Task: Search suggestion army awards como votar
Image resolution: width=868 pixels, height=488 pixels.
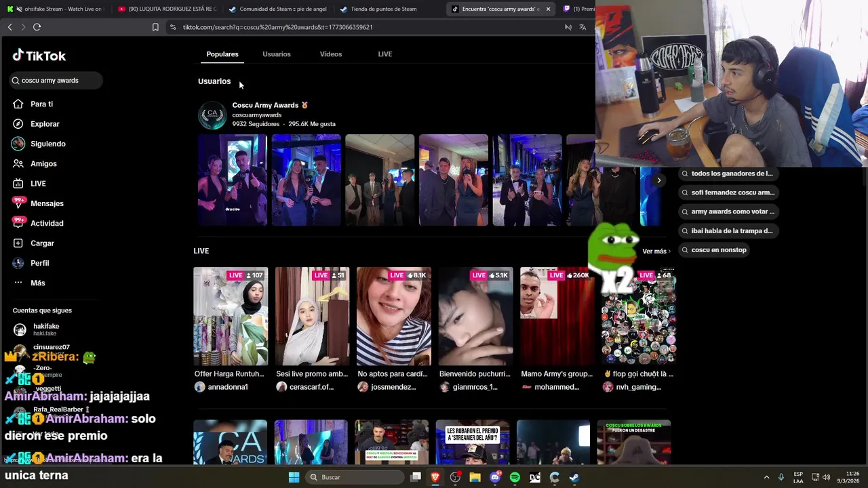Action: click(728, 211)
